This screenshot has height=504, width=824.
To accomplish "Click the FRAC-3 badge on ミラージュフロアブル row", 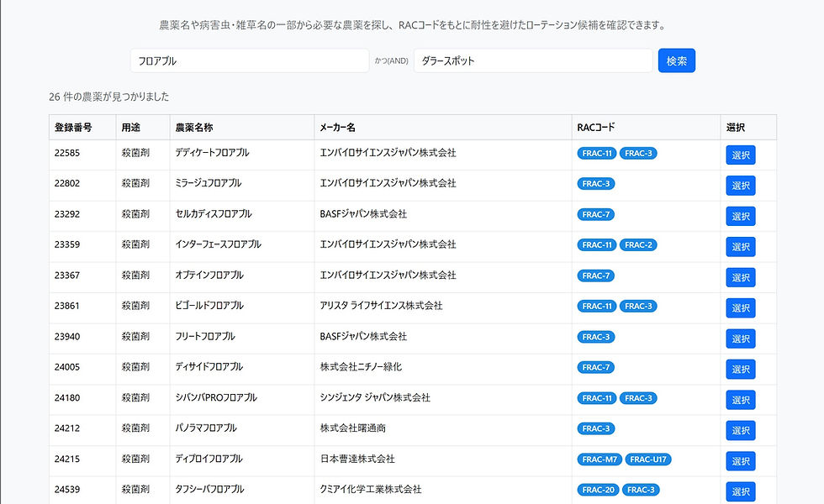I will [595, 183].
